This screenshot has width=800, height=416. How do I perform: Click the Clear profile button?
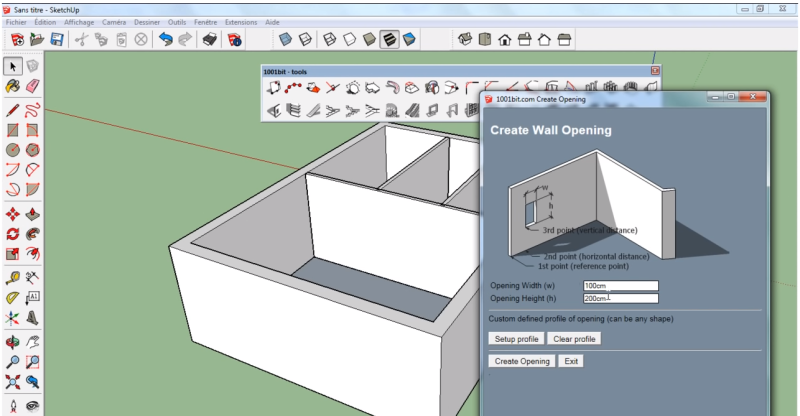pyautogui.click(x=574, y=339)
